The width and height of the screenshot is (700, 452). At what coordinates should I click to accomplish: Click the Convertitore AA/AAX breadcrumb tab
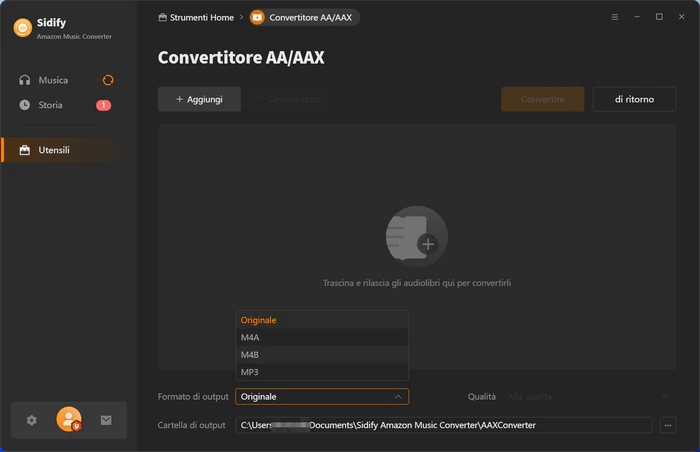[x=304, y=17]
